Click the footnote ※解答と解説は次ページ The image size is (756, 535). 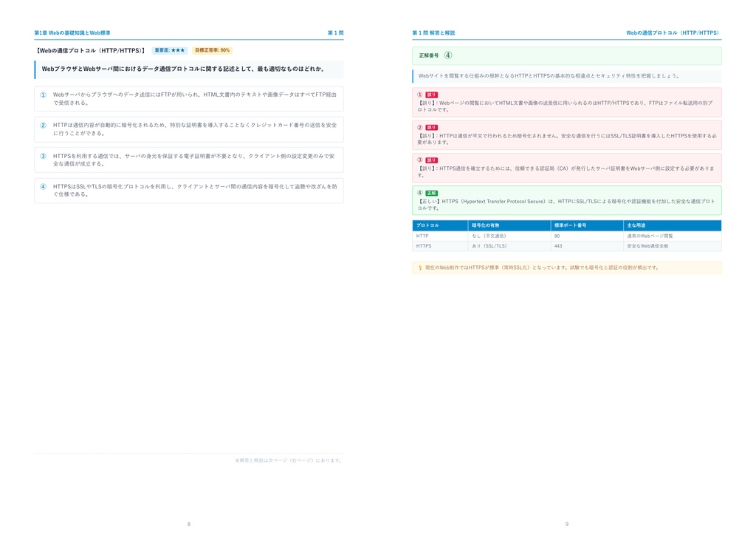pyautogui.click(x=289, y=460)
